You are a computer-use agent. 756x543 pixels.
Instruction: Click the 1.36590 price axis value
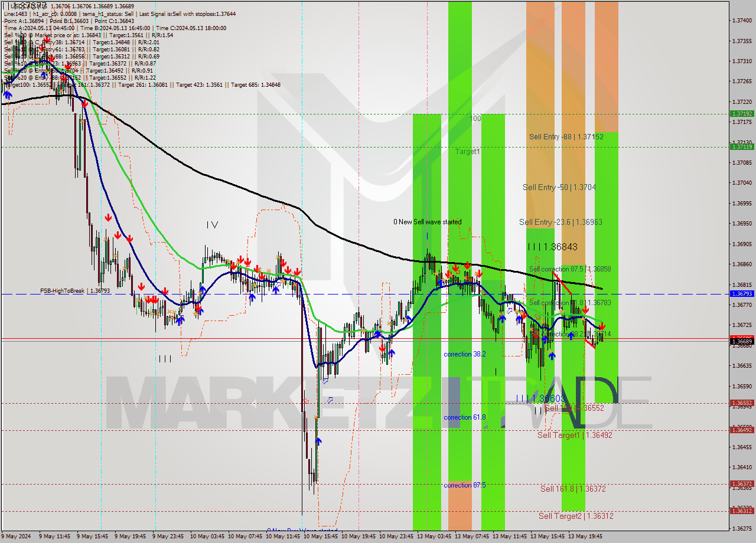742,386
